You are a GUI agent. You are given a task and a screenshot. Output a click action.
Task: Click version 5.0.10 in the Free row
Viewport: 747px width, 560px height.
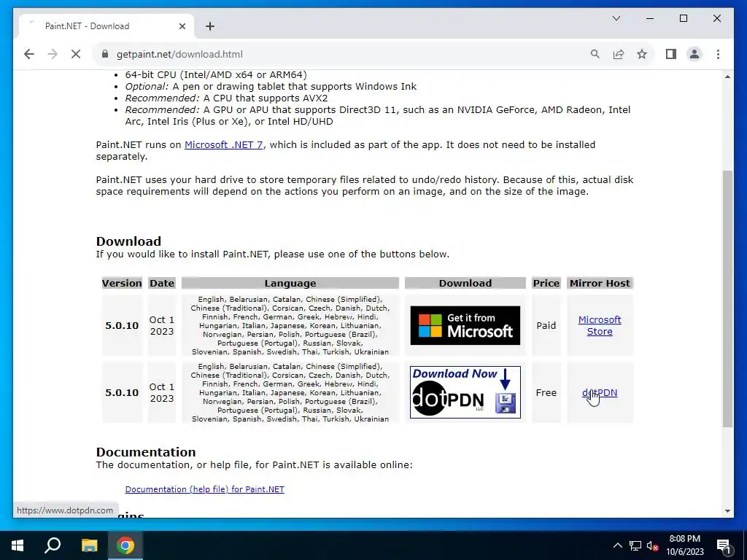(122, 393)
